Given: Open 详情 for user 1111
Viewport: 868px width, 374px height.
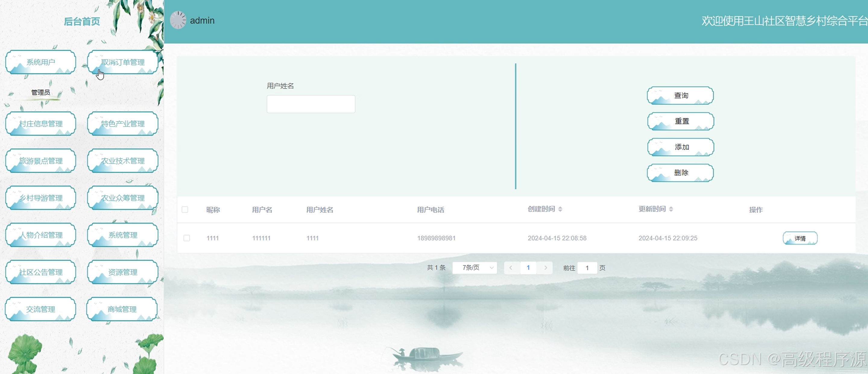Looking at the screenshot, I should pyautogui.click(x=800, y=238).
